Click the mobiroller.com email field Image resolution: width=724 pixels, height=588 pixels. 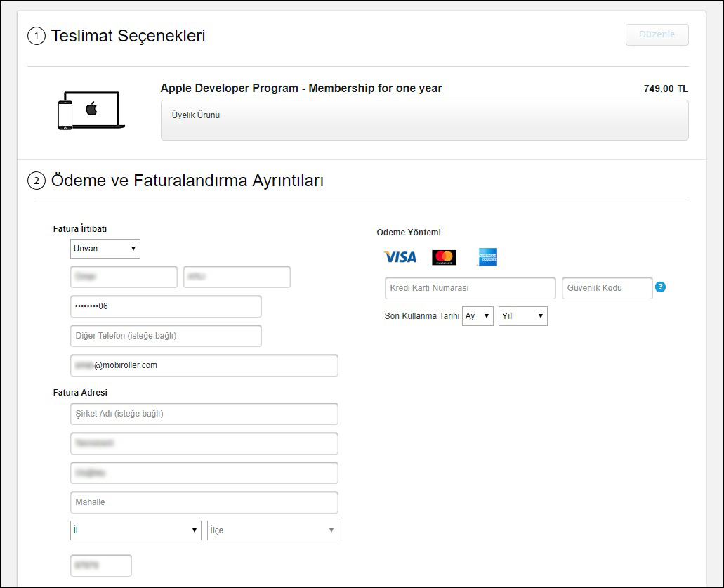coord(204,365)
